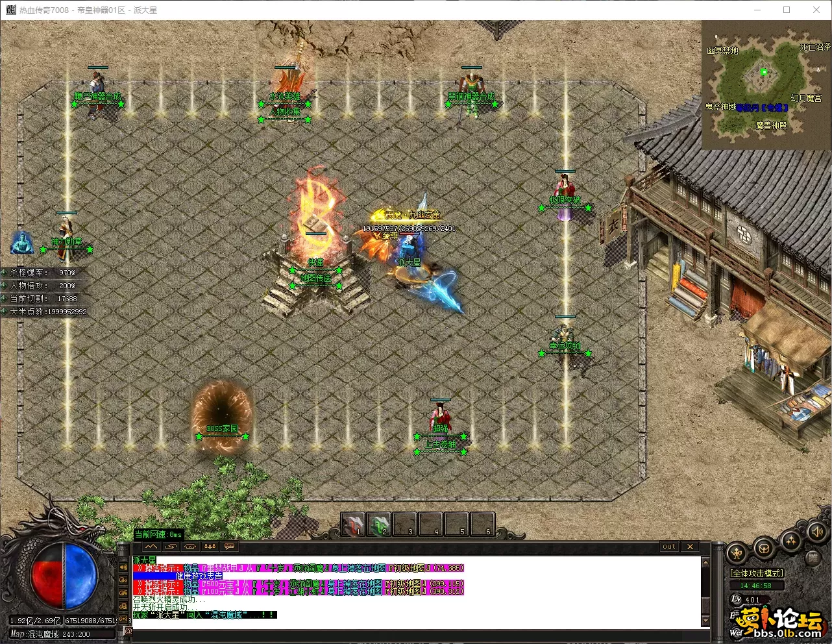Click the chat scrollbar thumb
Image resolution: width=832 pixels, height=644 pixels.
pyautogui.click(x=706, y=604)
